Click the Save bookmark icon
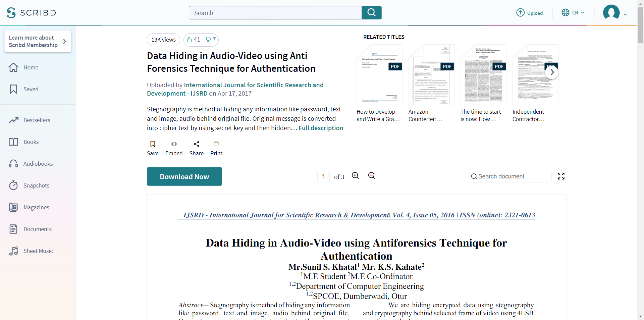644x320 pixels. [x=153, y=144]
